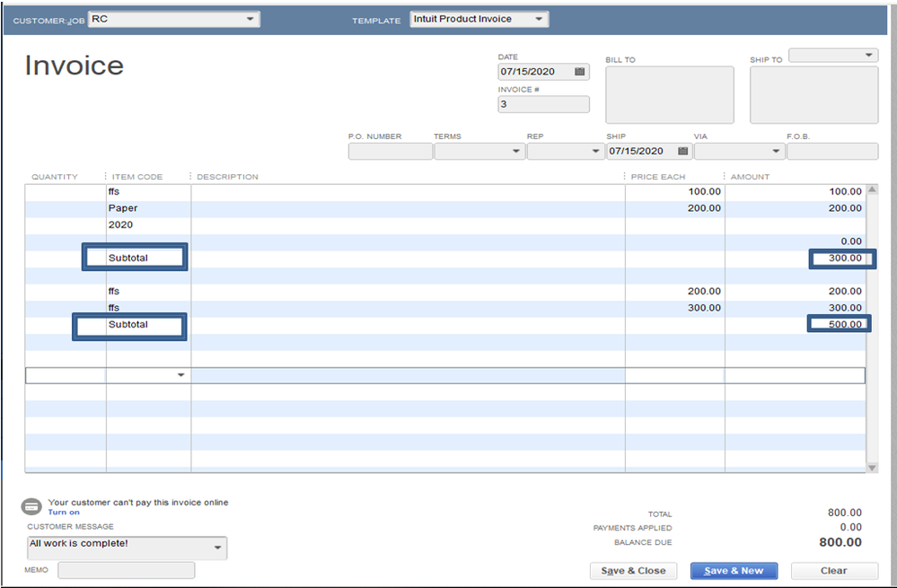Screen dimensions: 897x588
Task: Click the 0.00 amount cell
Action: pyautogui.click(x=796, y=241)
